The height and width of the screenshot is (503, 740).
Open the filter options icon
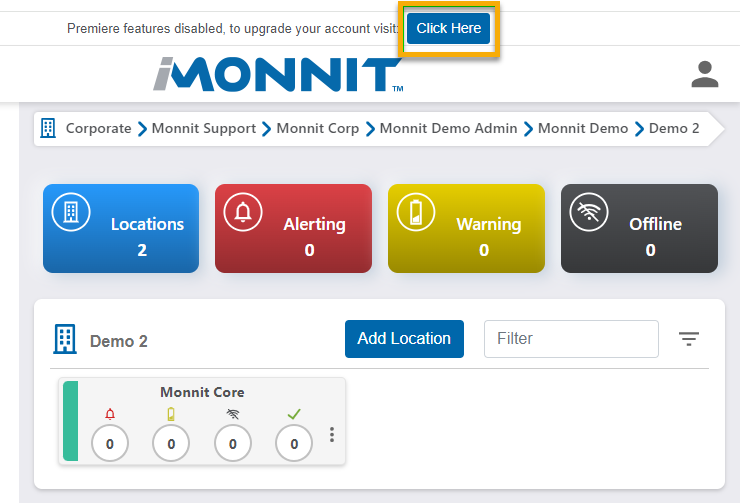tap(689, 339)
